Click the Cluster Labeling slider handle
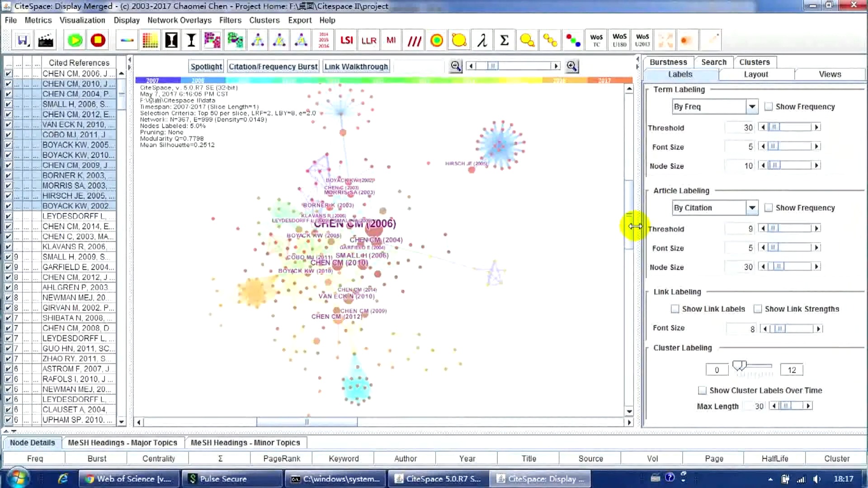 click(739, 366)
